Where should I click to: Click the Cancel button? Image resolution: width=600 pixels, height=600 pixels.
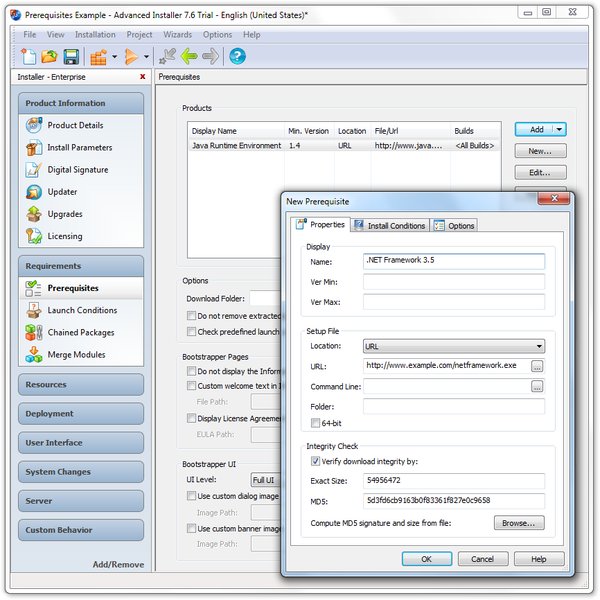483,559
